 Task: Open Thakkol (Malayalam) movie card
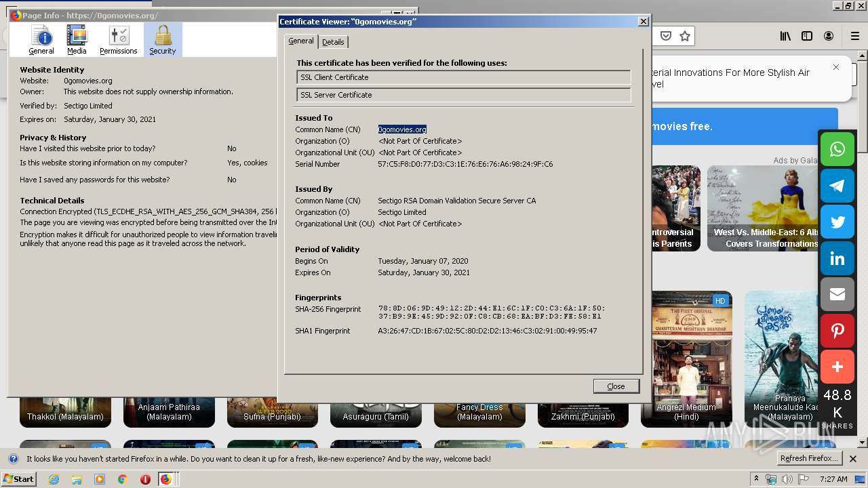tap(65, 412)
